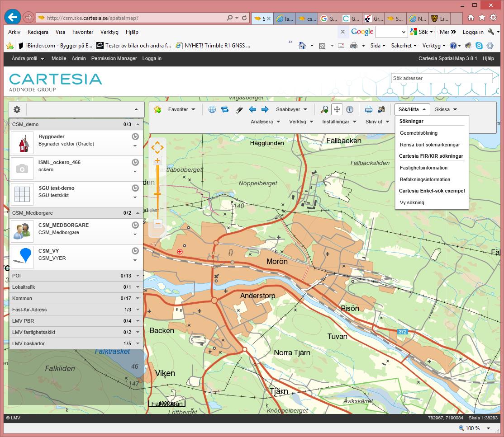
Task: Click the browser home icon
Action: pos(471,18)
